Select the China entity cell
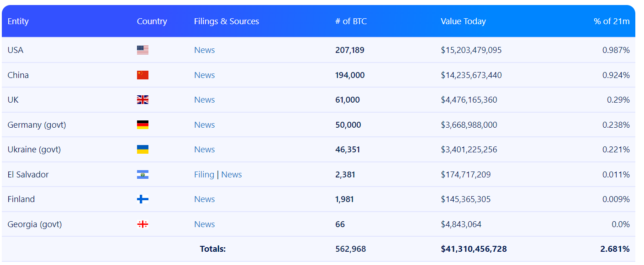The width and height of the screenshot is (644, 265). click(18, 75)
